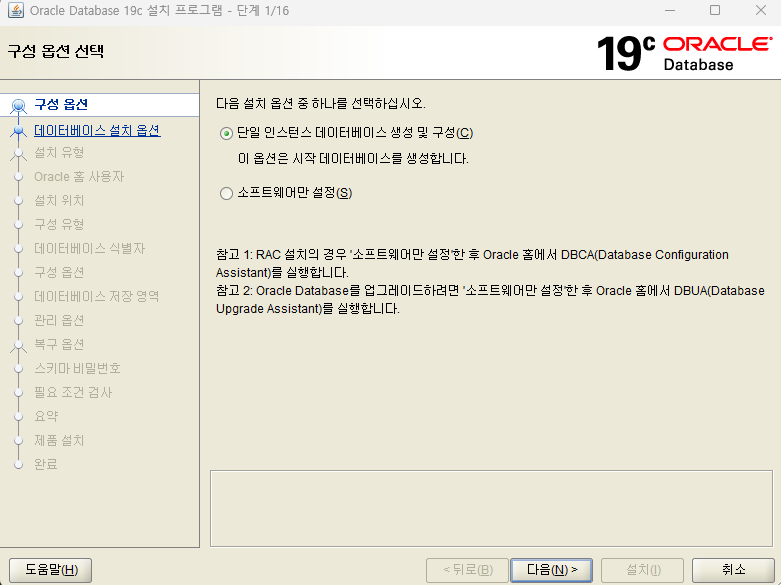Click the 데이터베이스 식별자 step

[x=89, y=248]
